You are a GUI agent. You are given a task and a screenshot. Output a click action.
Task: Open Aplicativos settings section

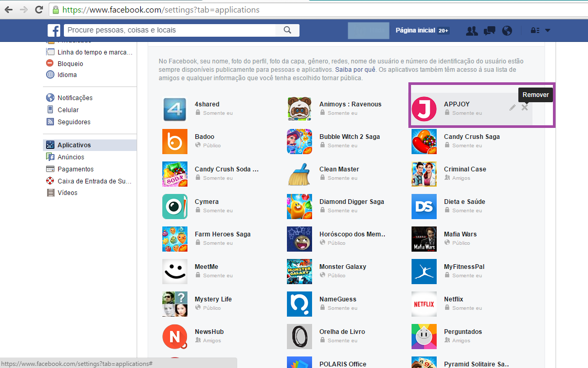tap(90, 145)
